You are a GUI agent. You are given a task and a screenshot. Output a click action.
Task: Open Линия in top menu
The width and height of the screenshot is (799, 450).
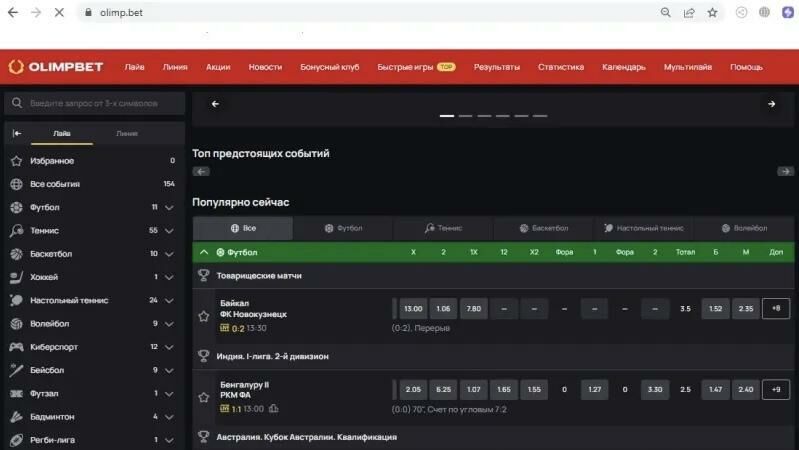point(175,67)
